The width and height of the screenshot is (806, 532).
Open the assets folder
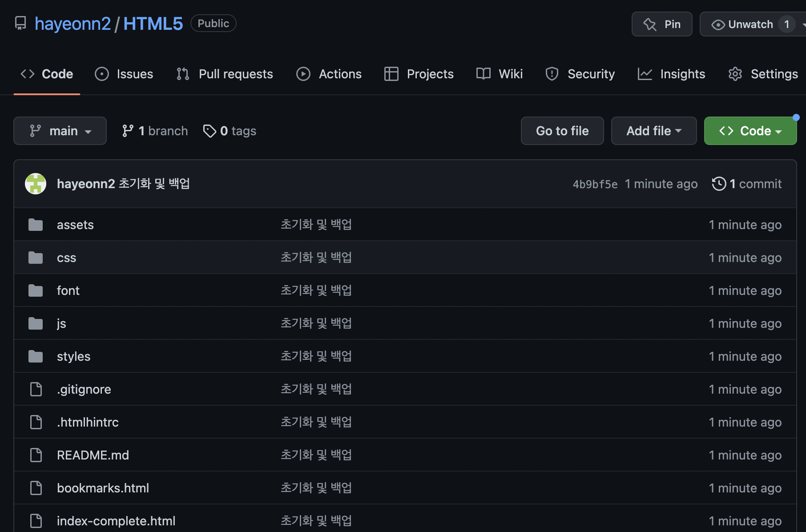[x=75, y=225]
